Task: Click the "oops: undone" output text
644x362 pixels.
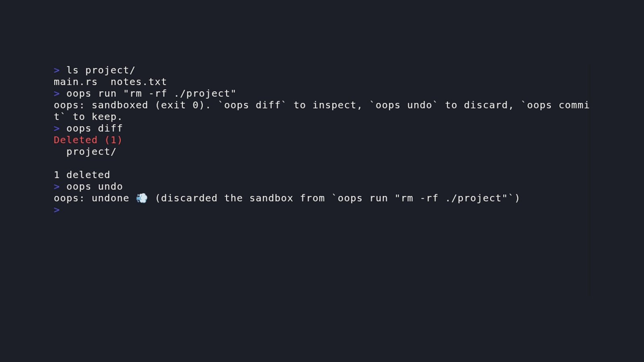Action: [91, 198]
